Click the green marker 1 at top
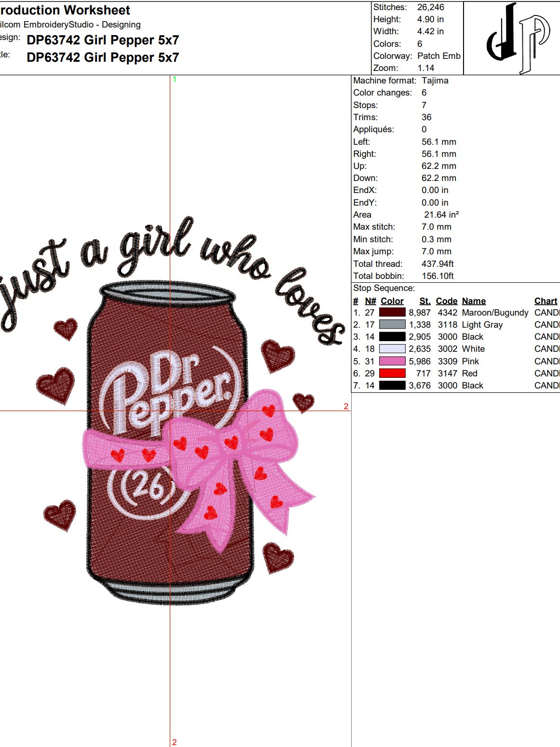 pyautogui.click(x=175, y=79)
